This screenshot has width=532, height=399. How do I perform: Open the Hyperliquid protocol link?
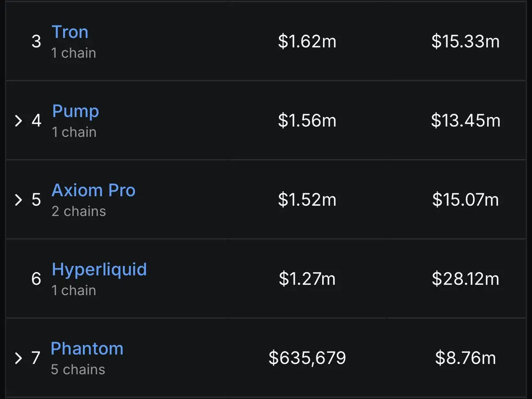tap(99, 270)
